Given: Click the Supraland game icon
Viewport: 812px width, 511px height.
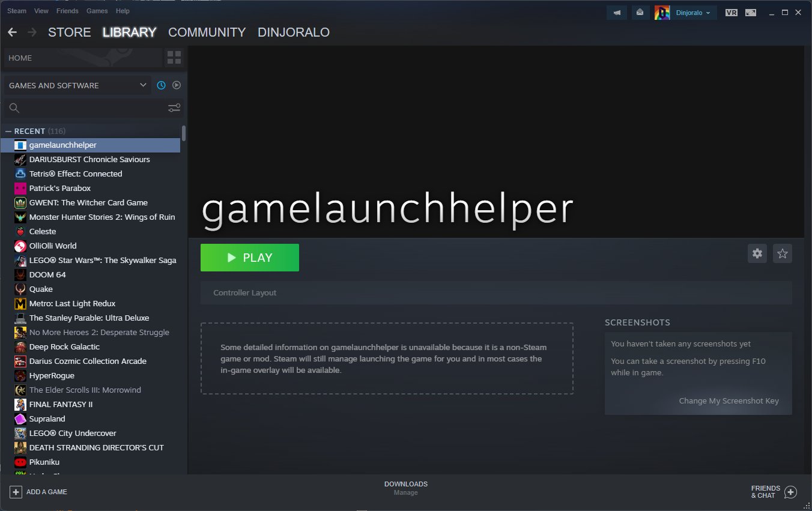Looking at the screenshot, I should [x=20, y=419].
